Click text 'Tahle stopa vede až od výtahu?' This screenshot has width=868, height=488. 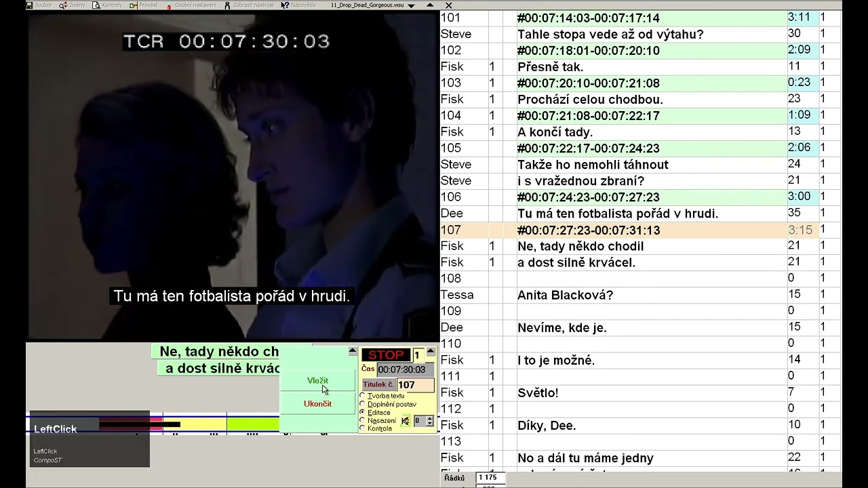610,35
